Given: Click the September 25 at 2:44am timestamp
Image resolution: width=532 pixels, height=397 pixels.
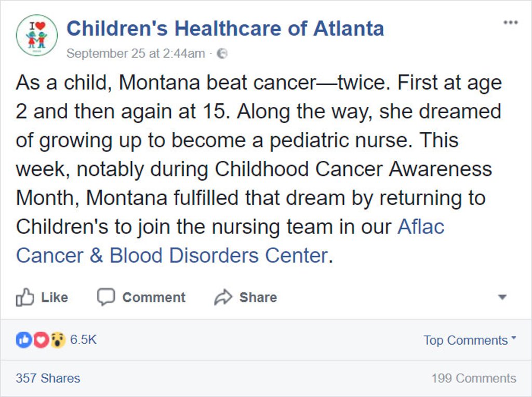Looking at the screenshot, I should coord(136,53).
